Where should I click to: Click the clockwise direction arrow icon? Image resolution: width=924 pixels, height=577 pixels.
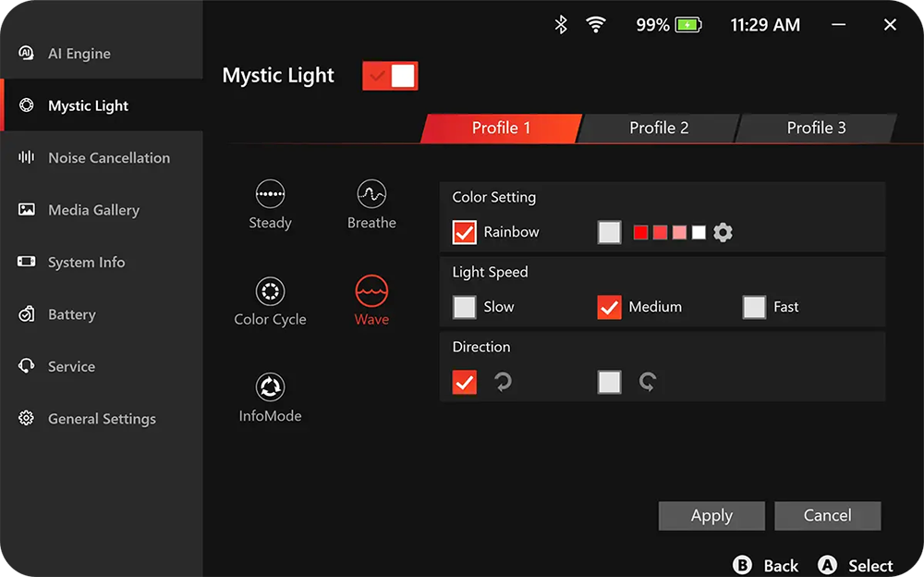(648, 382)
